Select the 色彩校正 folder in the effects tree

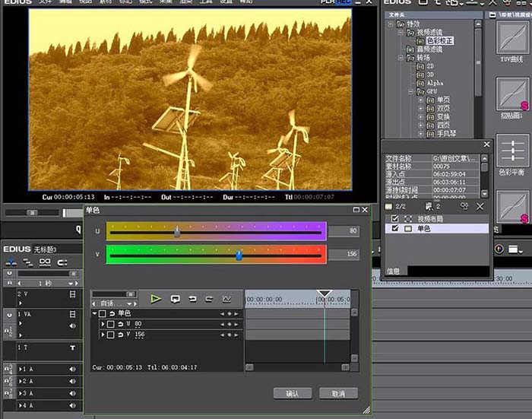(440, 41)
